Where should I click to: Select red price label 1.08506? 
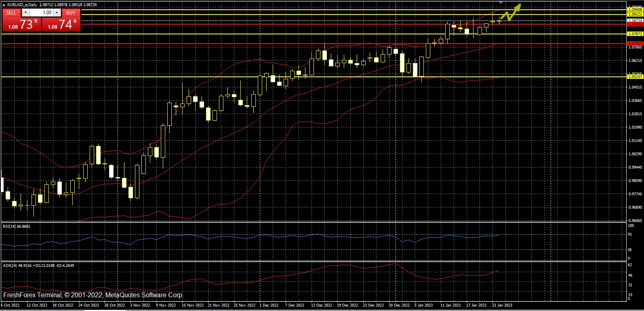(x=635, y=24)
